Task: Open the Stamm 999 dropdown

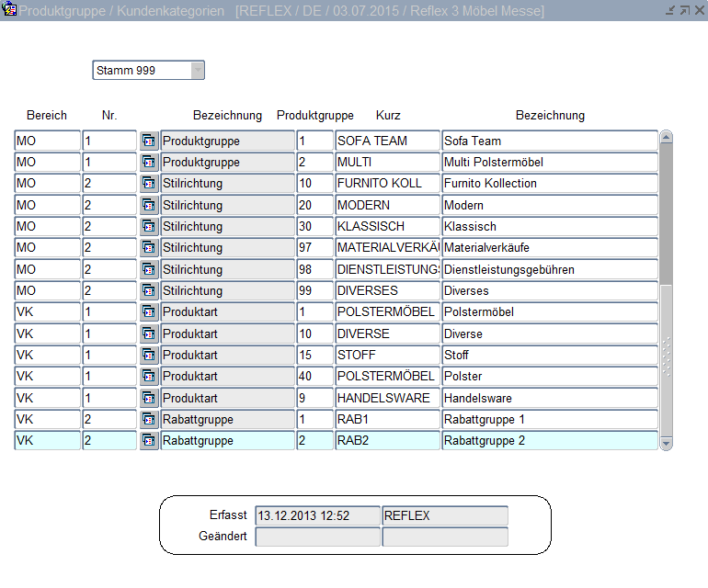Action: click(197, 71)
